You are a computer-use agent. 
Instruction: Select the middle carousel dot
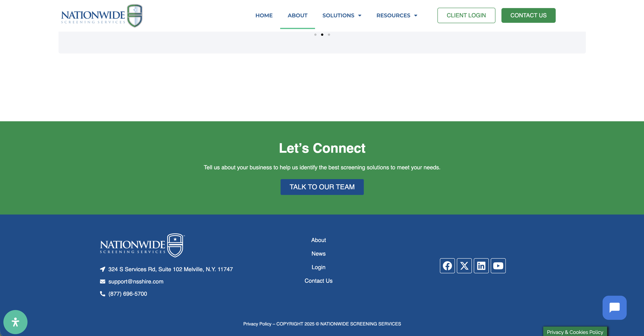coord(322,35)
